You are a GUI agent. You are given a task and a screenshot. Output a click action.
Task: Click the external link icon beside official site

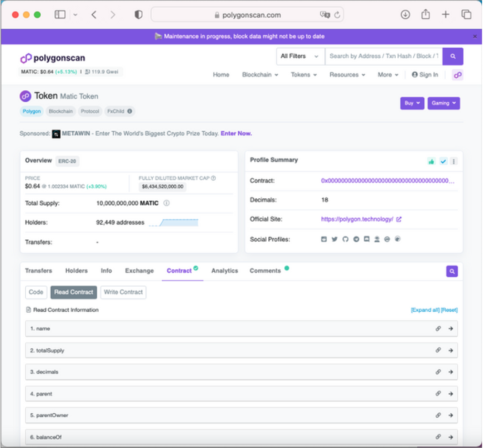399,219
